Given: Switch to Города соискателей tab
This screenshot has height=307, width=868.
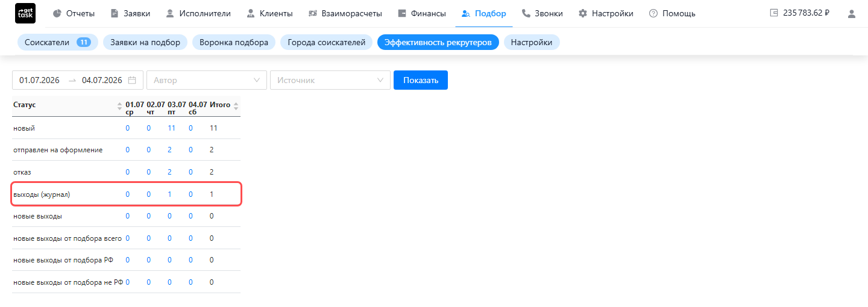Looking at the screenshot, I should (327, 42).
